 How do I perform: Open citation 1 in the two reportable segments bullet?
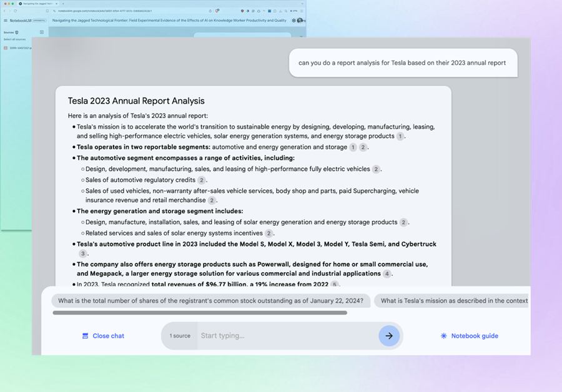[x=353, y=147]
